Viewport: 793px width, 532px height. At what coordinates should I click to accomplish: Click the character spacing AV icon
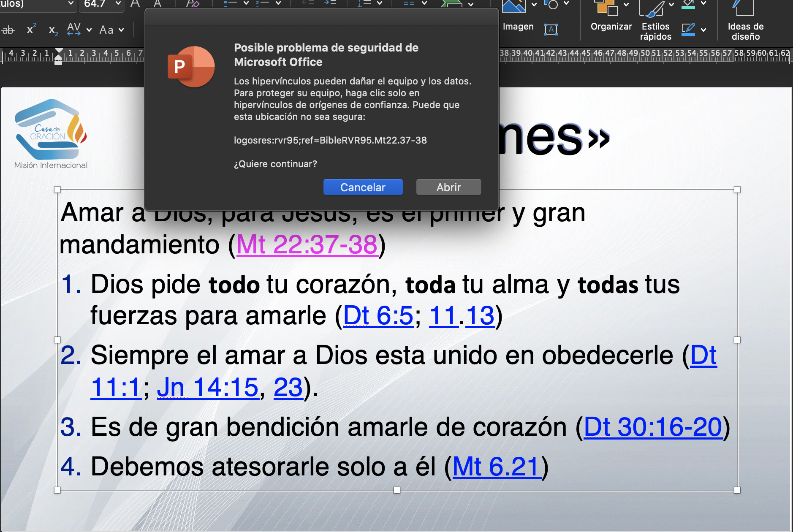[x=74, y=29]
